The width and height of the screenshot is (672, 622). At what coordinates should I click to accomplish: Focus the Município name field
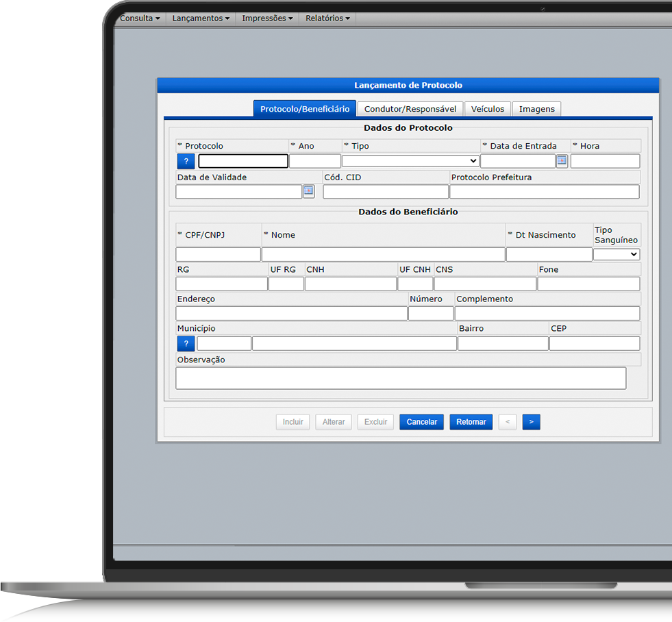tap(354, 343)
